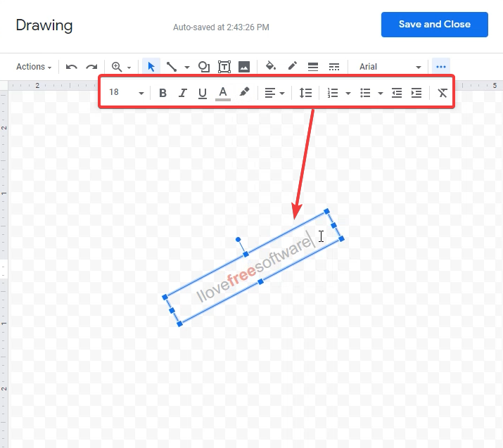Open the font size 18 dropdown
Image resolution: width=503 pixels, height=448 pixels.
coord(126,93)
